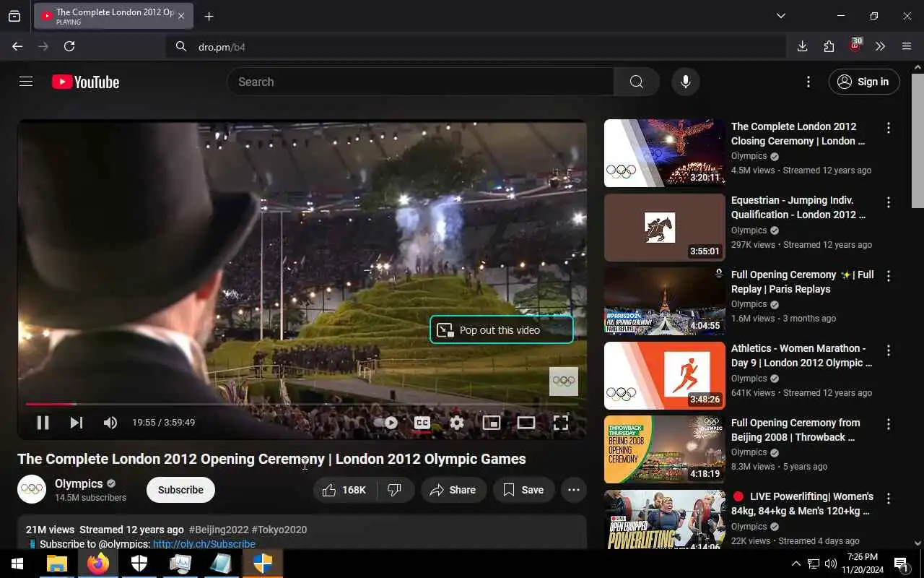Open options for Equestrian Jumping video

(x=889, y=202)
